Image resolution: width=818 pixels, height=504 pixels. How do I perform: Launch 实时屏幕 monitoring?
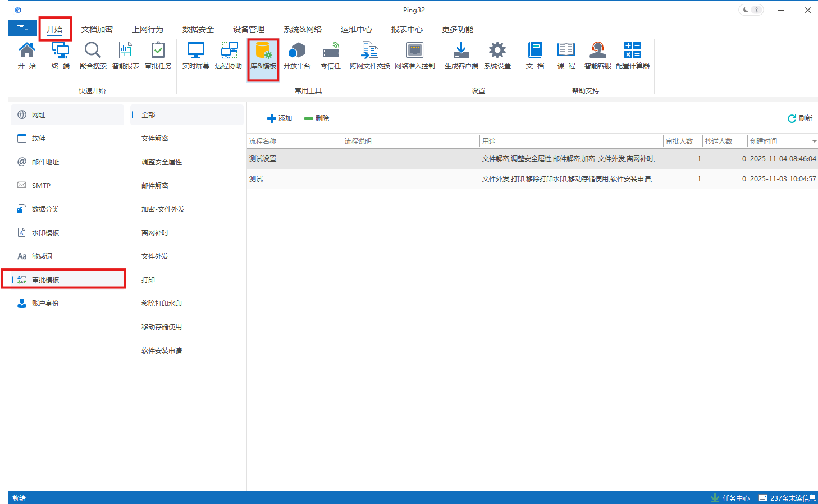(195, 54)
